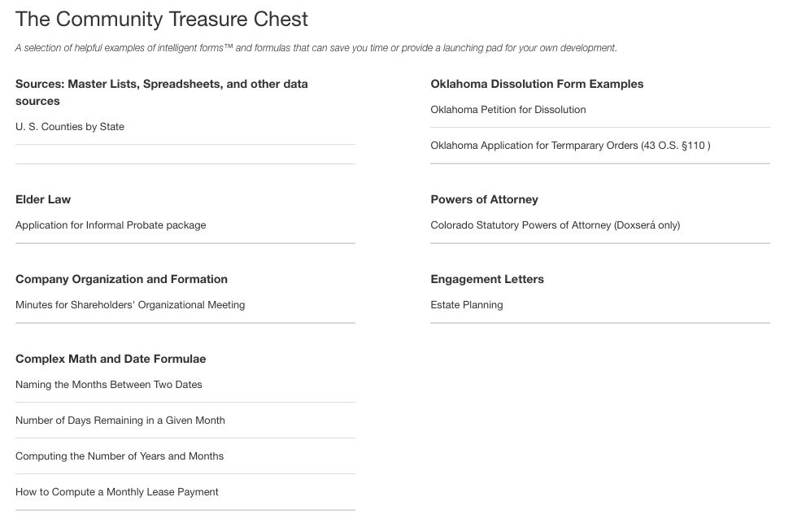Click the Powers of Attorney heading
Viewport: 806px width, 532px height.
click(x=484, y=199)
